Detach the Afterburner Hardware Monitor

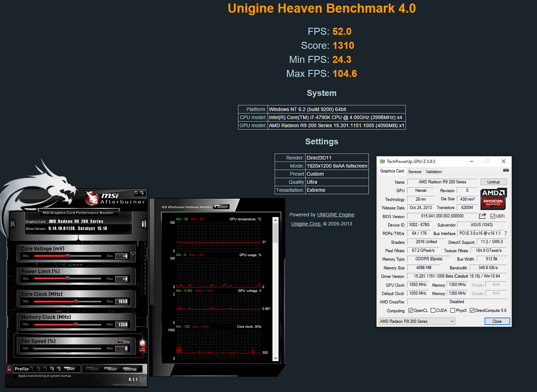221,207
